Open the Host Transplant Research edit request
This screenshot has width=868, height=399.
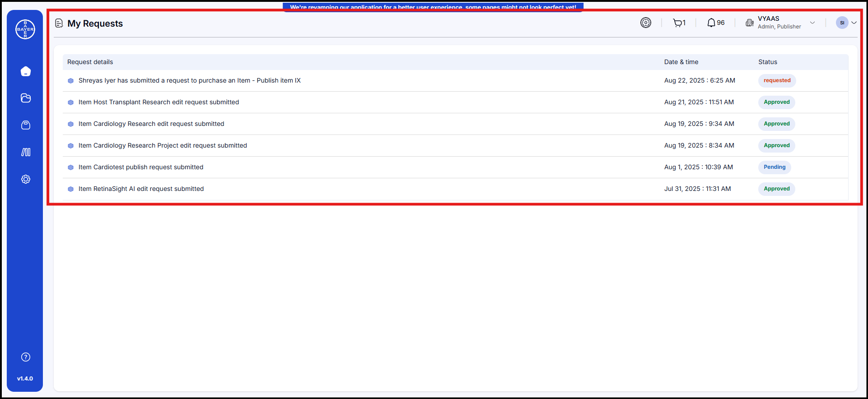click(455, 102)
